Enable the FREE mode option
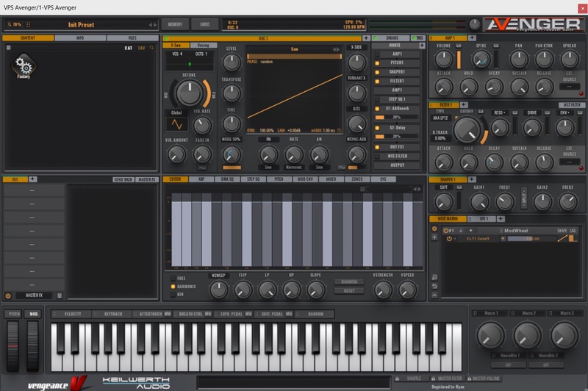This screenshot has height=391, width=588. tap(173, 279)
